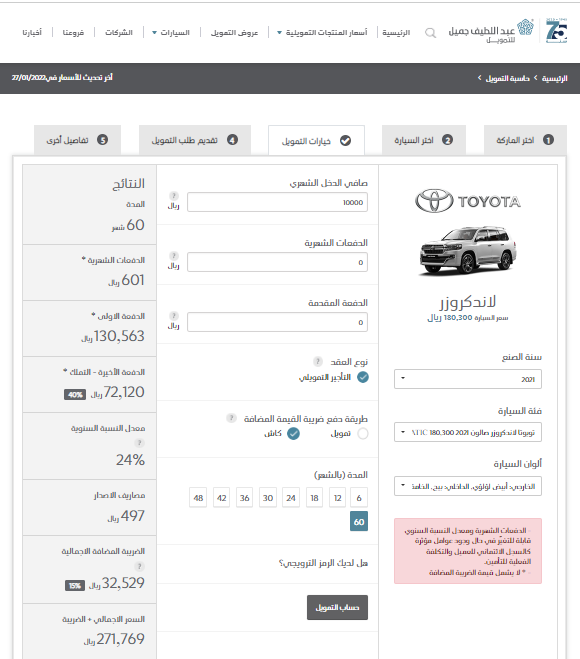Click the 40% badge in results
Viewport: 580px width, 659px height.
[75, 395]
